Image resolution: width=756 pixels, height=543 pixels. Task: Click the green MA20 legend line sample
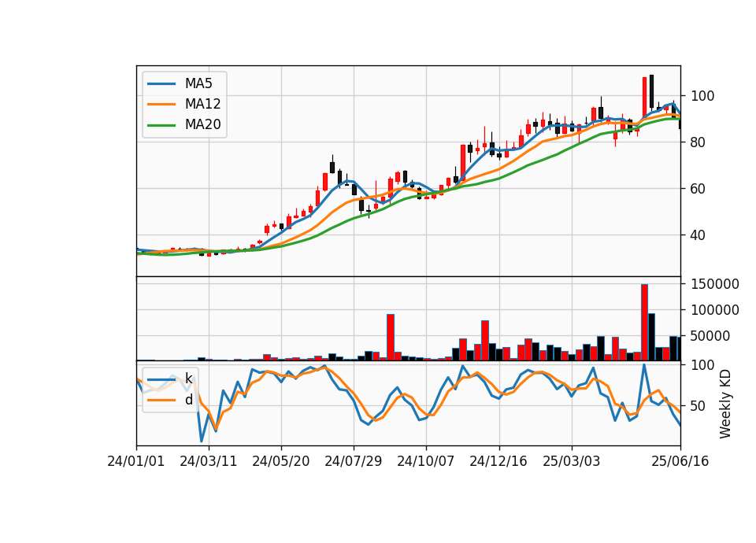tap(161, 125)
